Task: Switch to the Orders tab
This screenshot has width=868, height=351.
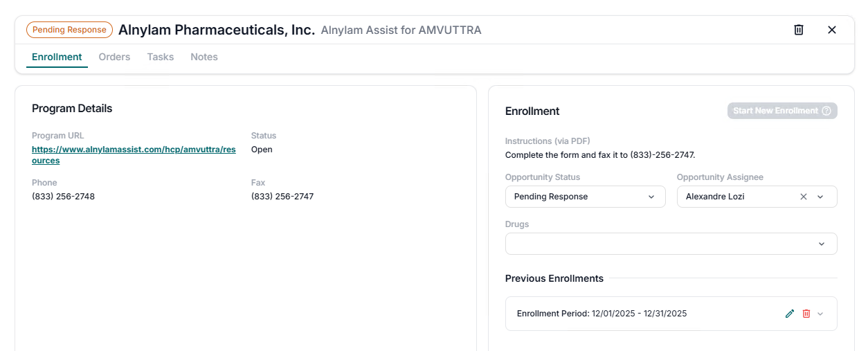Action: pyautogui.click(x=114, y=57)
